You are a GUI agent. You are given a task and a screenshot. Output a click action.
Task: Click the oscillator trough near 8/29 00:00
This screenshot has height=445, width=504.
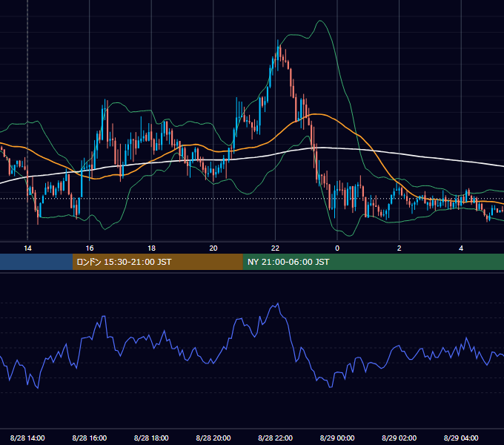click(331, 387)
